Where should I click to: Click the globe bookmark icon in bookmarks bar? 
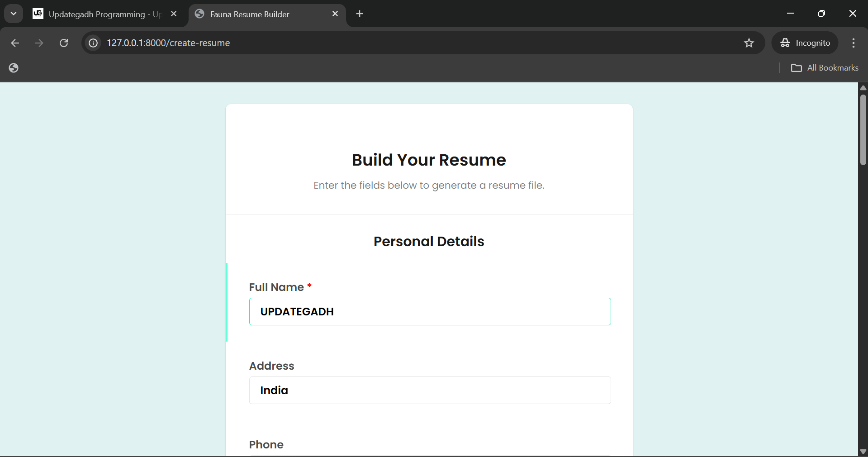[14, 68]
